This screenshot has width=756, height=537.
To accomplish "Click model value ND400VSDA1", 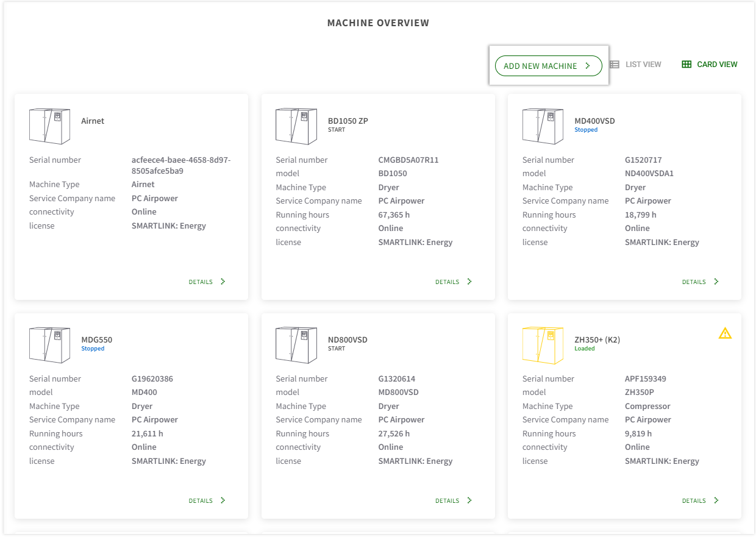I will [x=649, y=173].
